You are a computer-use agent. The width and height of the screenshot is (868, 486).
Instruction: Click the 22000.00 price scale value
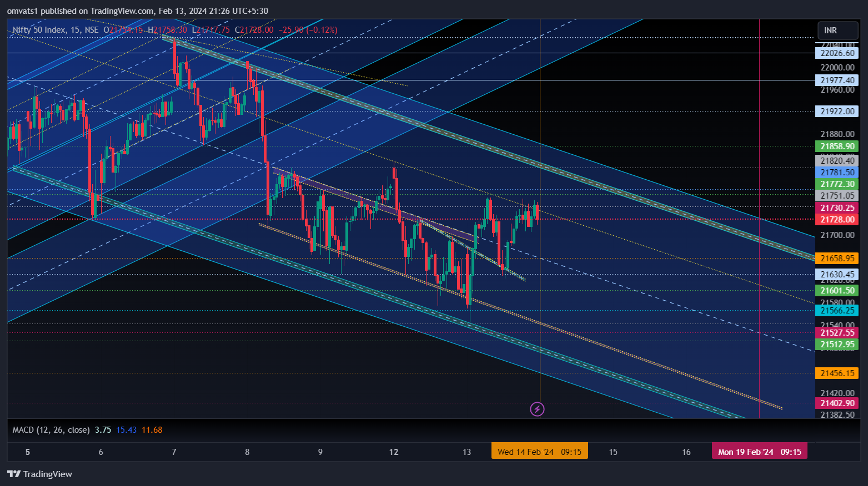837,68
